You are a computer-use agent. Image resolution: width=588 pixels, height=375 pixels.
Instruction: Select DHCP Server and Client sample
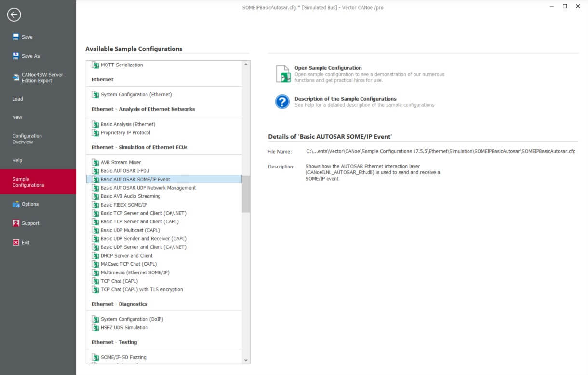126,256
